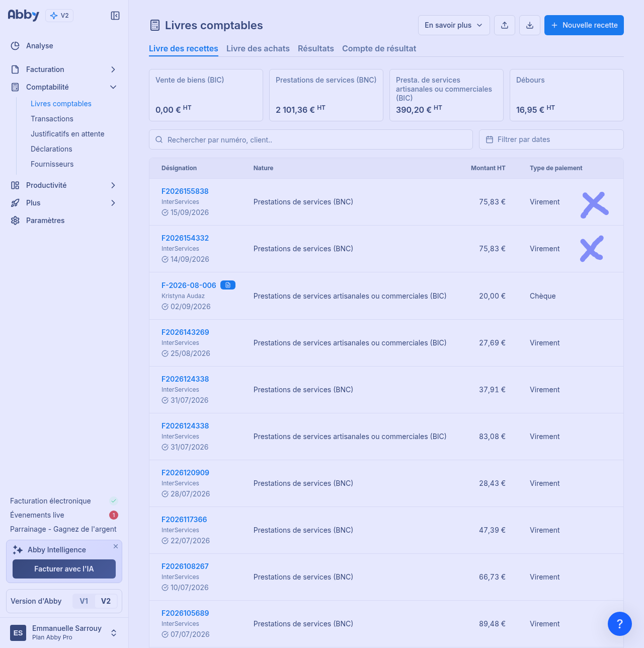The image size is (644, 648).
Task: Open invoice F2026155838 link
Action: [185, 191]
